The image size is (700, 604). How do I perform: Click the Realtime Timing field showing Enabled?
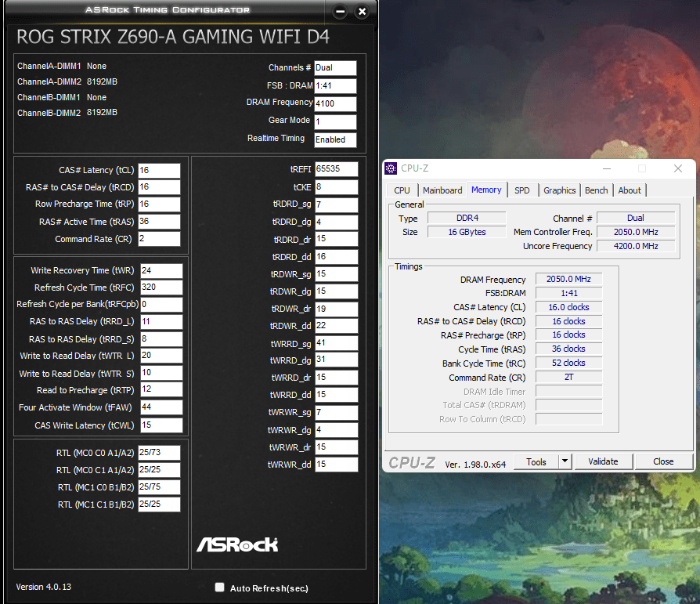click(335, 139)
